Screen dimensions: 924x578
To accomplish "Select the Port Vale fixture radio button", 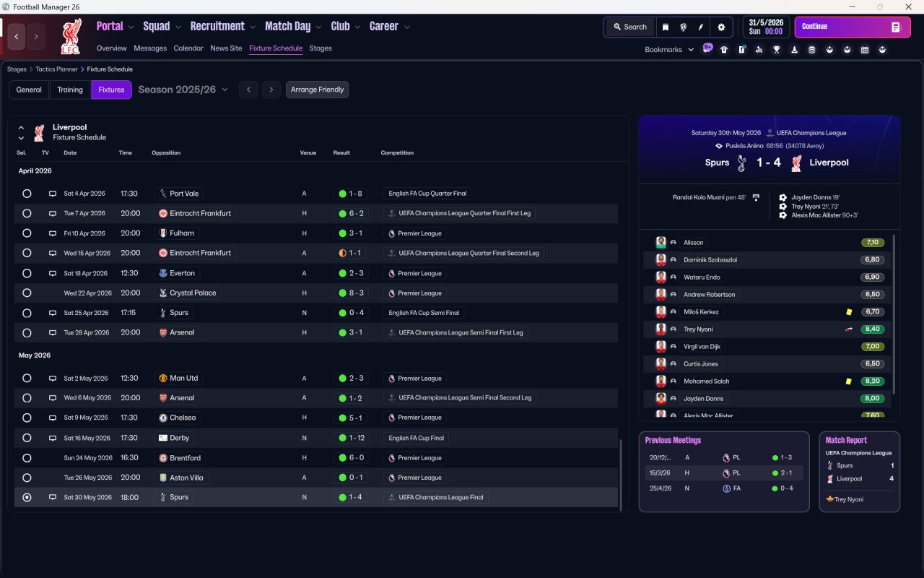I will click(x=27, y=194).
